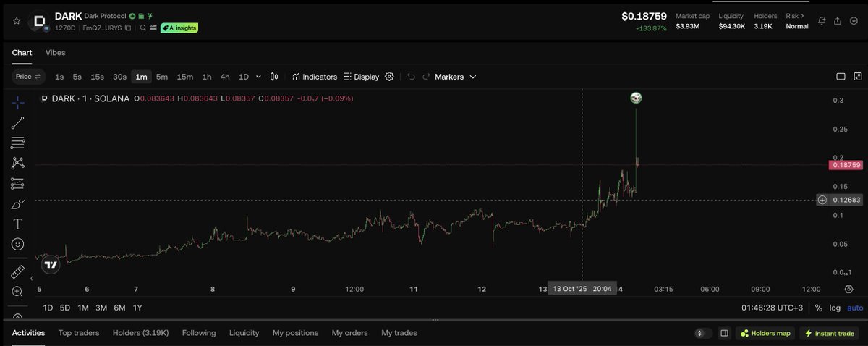Set a price alert with the bell icon
The height and width of the screenshot is (346, 868).
[822, 21]
